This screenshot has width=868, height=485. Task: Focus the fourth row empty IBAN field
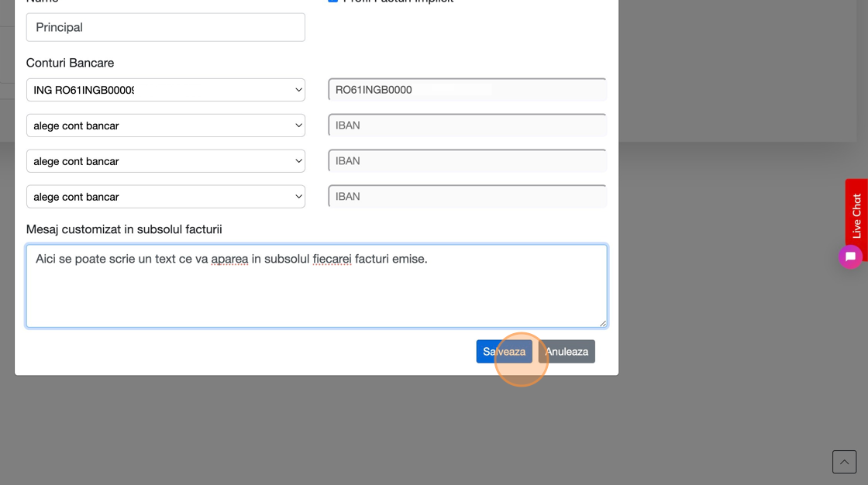pos(467,197)
